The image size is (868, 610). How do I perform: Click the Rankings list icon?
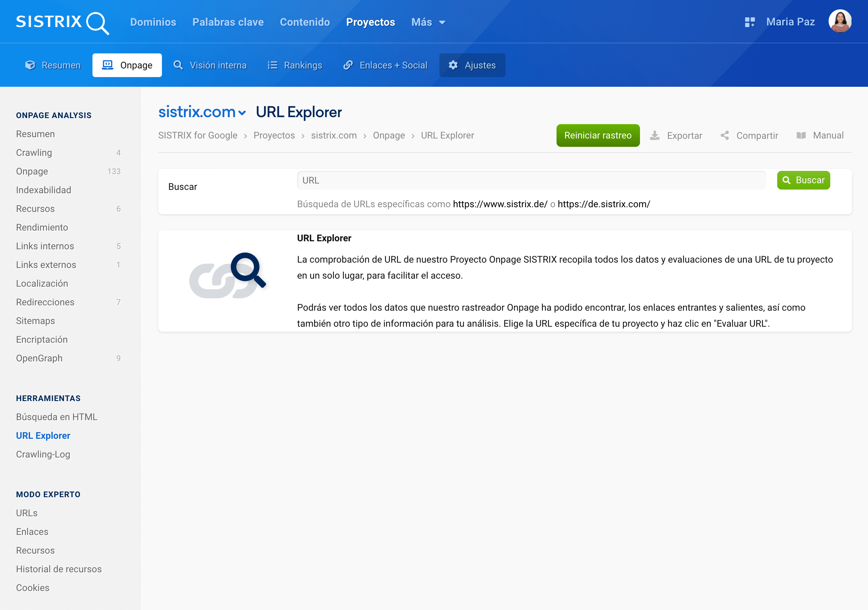[x=272, y=65]
